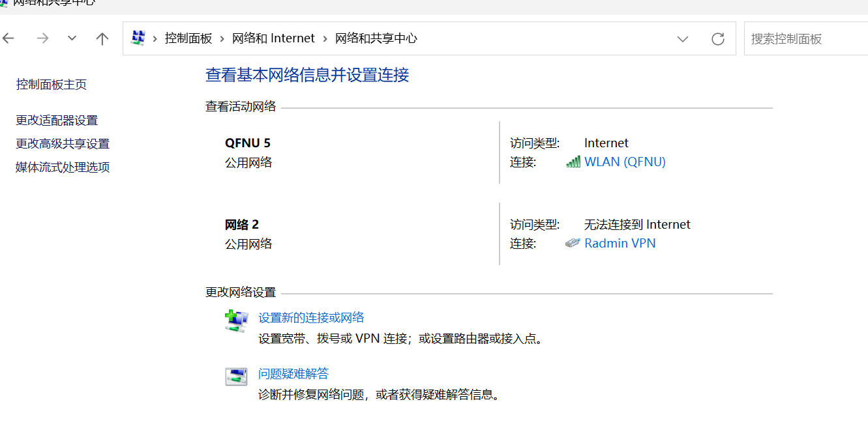Go up one level with the Up arrow
Viewport: 868px width, 428px height.
(x=102, y=38)
